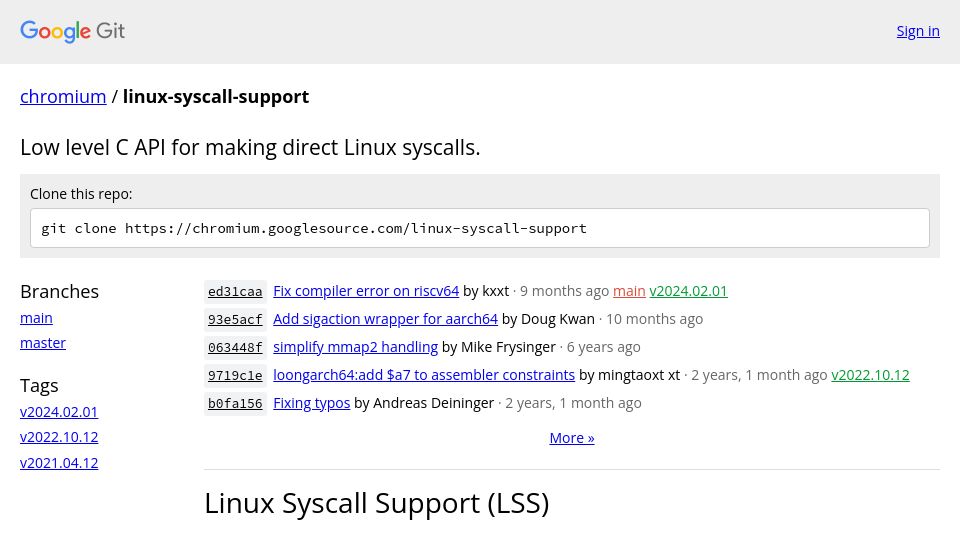Go to the chromium breadcrumb link
Viewport: 960px width, 540px height.
pos(63,97)
